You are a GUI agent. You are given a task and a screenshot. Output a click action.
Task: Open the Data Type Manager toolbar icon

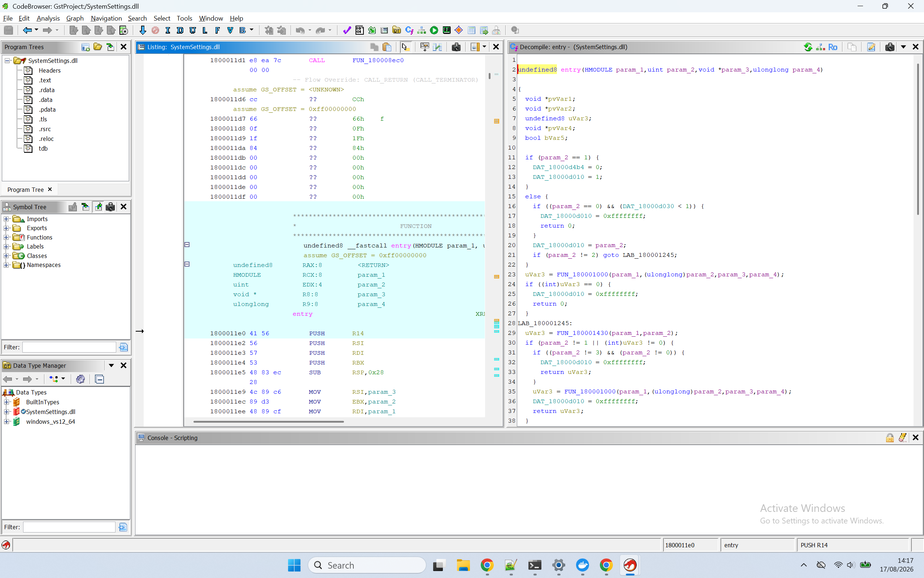397,30
